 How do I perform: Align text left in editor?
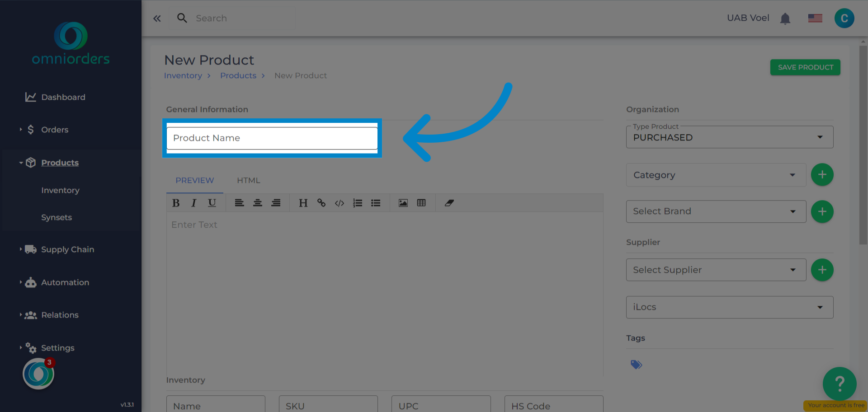(x=239, y=203)
